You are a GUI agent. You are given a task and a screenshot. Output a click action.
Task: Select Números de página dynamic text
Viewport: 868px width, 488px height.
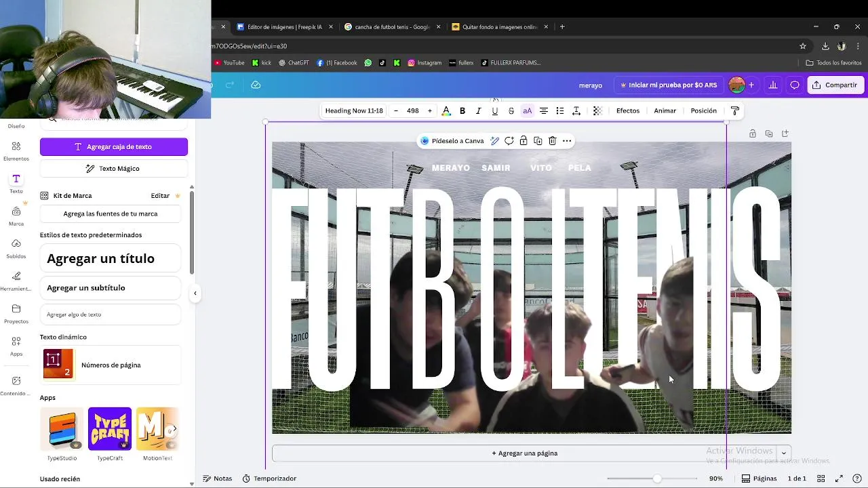[111, 365]
